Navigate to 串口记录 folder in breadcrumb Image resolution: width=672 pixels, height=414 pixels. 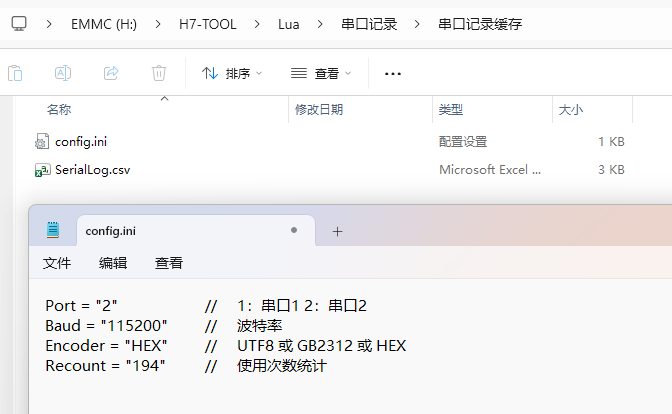click(369, 24)
